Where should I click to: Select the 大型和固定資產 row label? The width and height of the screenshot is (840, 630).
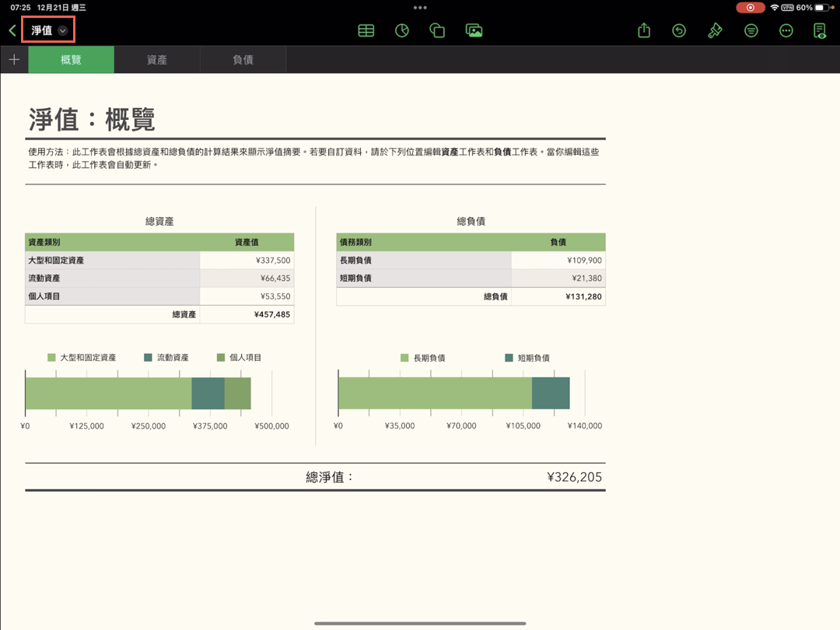pyautogui.click(x=113, y=261)
